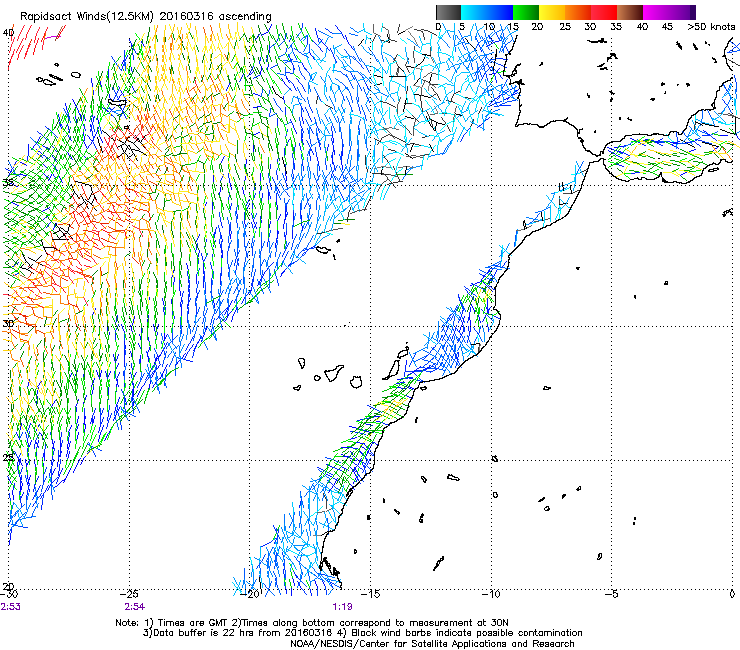The image size is (740, 650).
Task: Select the yellow 20-25 knots legend segment
Action: (552, 12)
